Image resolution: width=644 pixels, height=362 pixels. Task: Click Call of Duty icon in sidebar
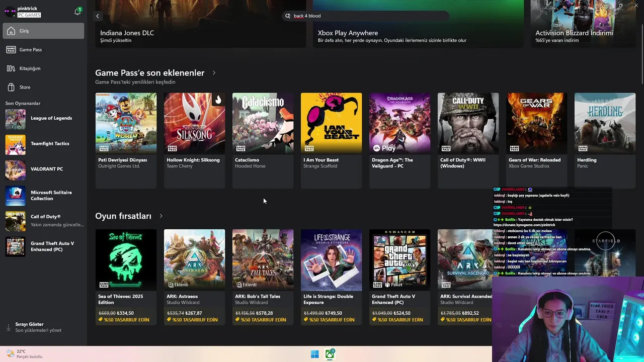15,221
